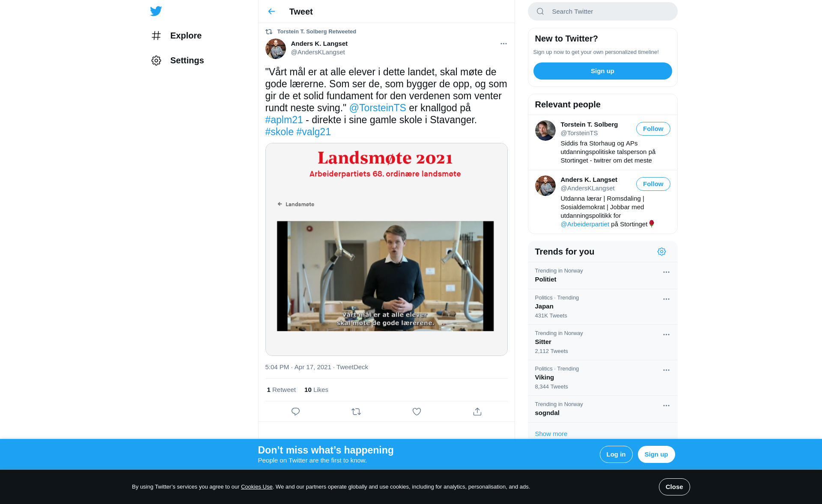This screenshot has width=822, height=504.
Task: Open the tweet's more options ellipsis
Action: (503, 44)
